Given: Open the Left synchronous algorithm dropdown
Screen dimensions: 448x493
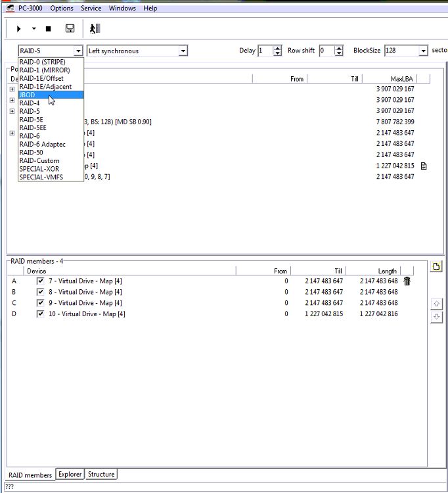Looking at the screenshot, I should coord(183,51).
